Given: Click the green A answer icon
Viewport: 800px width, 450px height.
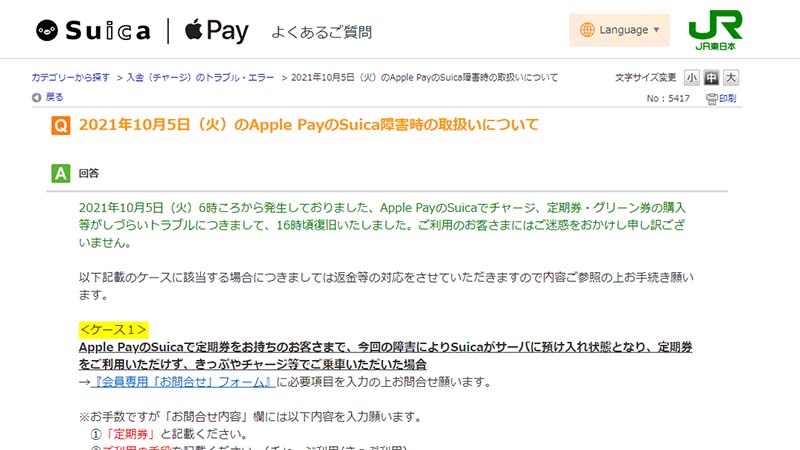Looking at the screenshot, I should click(61, 173).
